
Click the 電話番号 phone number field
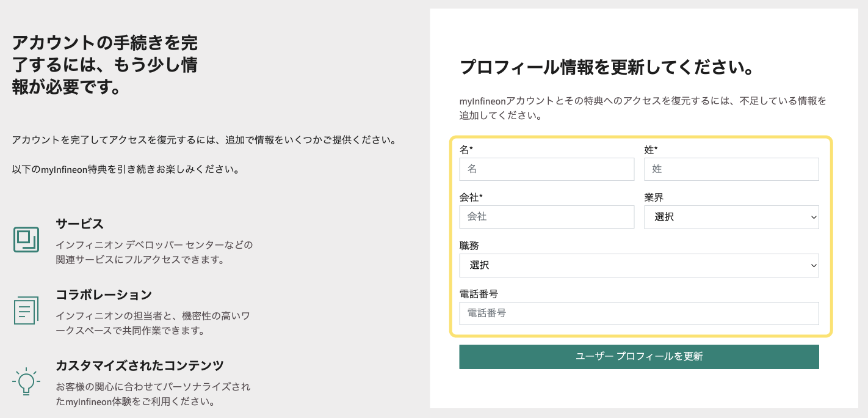(639, 313)
